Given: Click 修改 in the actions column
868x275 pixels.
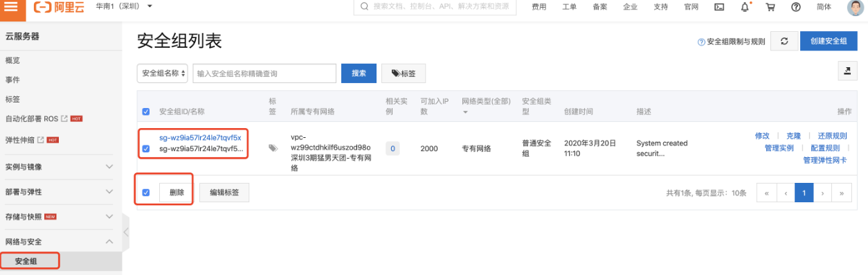Looking at the screenshot, I should (762, 136).
